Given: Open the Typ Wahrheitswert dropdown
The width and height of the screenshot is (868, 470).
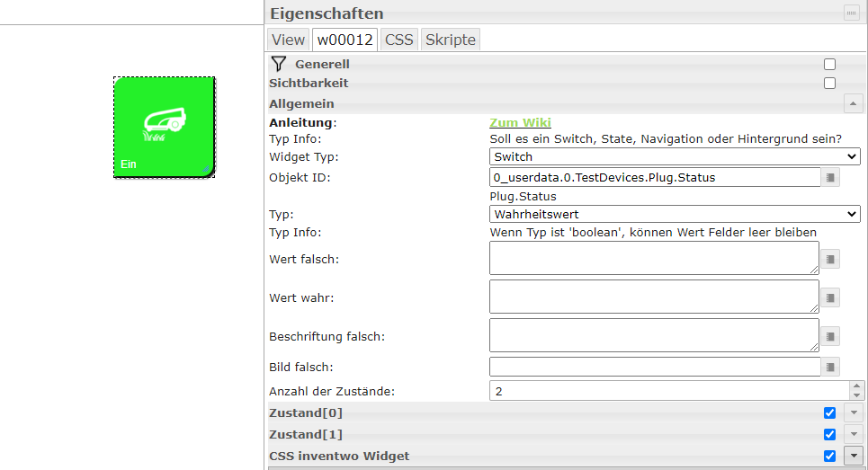Looking at the screenshot, I should click(675, 215).
